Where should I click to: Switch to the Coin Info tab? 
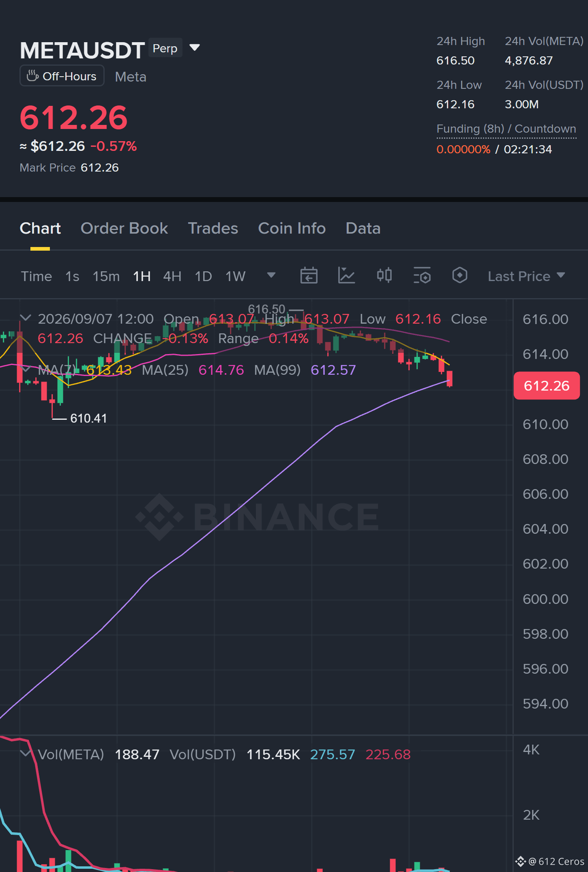(292, 228)
